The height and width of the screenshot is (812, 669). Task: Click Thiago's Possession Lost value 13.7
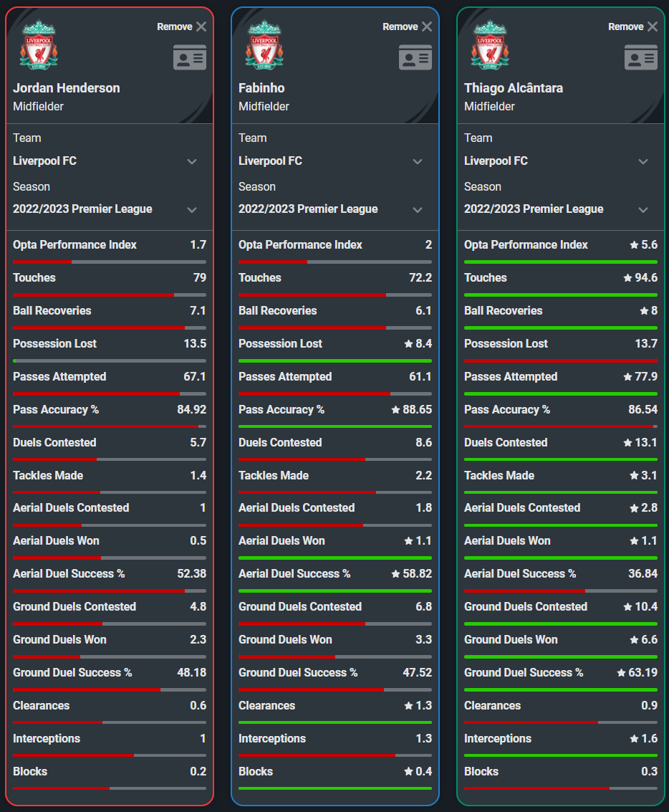pyautogui.click(x=646, y=344)
